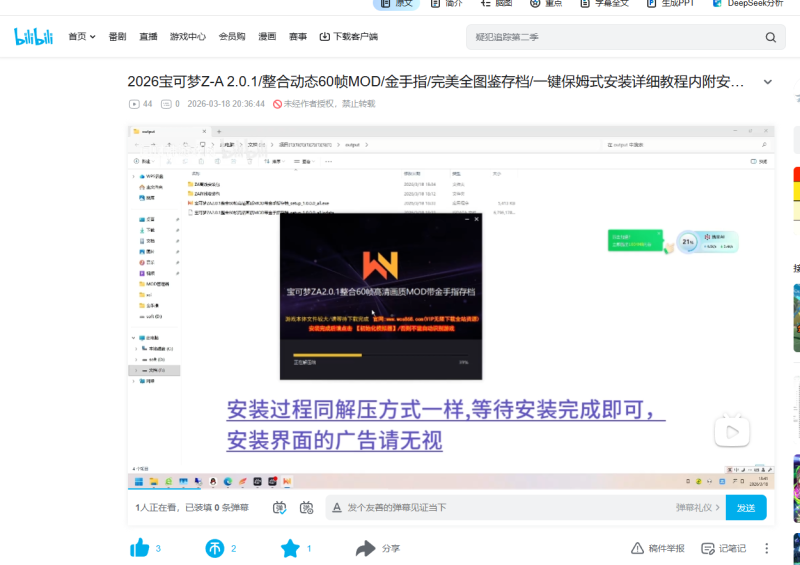Click the danmaku count icon beside 0
Viewport: 800px width, 565px height.
pyautogui.click(x=166, y=104)
